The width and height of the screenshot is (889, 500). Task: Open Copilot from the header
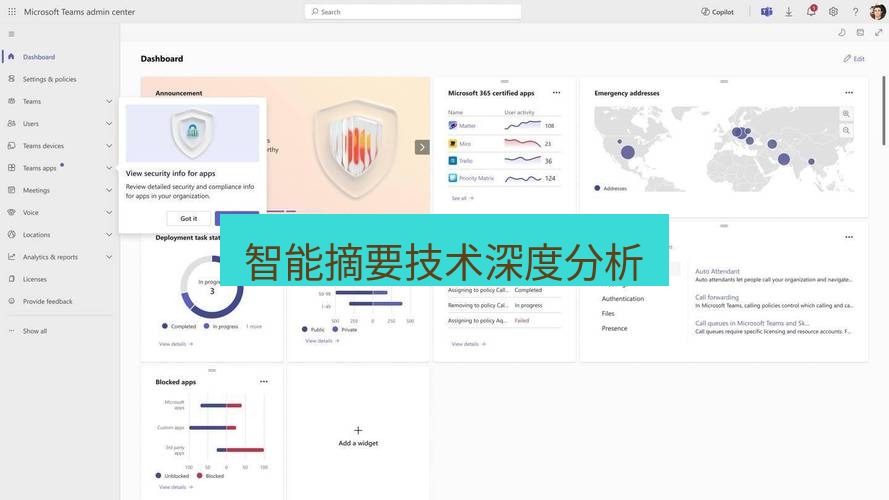coord(717,11)
